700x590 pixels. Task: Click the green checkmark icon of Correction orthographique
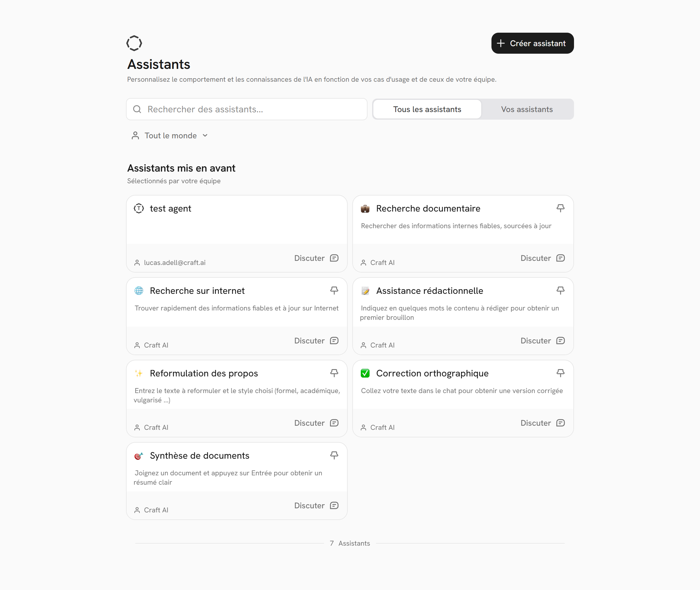(365, 373)
